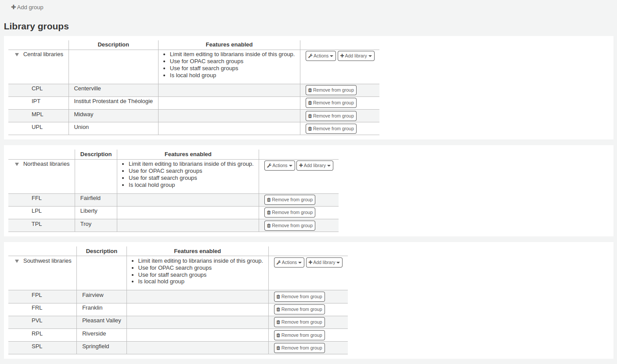Remove RPL Riverside from Southwest libraries

(x=299, y=335)
